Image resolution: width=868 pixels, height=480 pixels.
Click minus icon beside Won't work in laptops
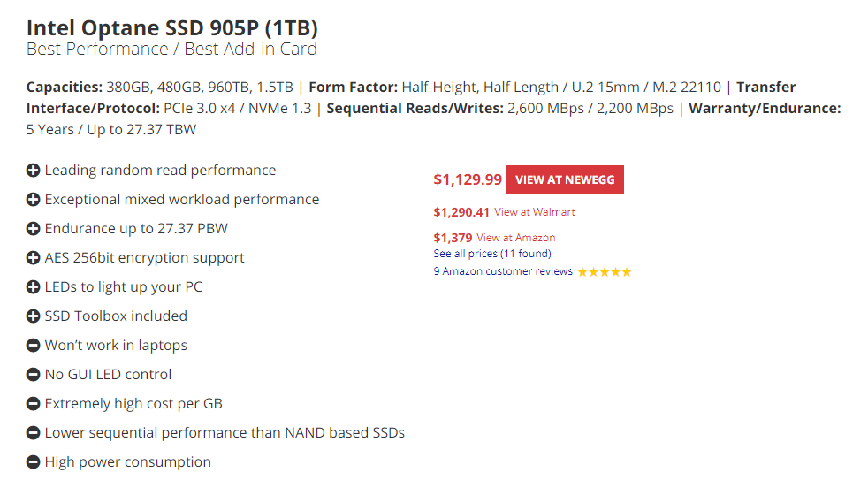[34, 346]
